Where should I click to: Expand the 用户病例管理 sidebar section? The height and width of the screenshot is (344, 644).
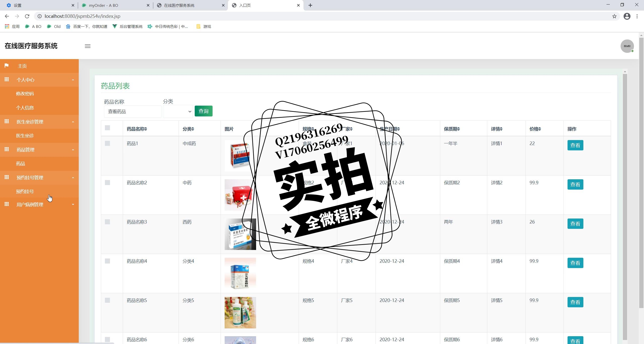[39, 204]
